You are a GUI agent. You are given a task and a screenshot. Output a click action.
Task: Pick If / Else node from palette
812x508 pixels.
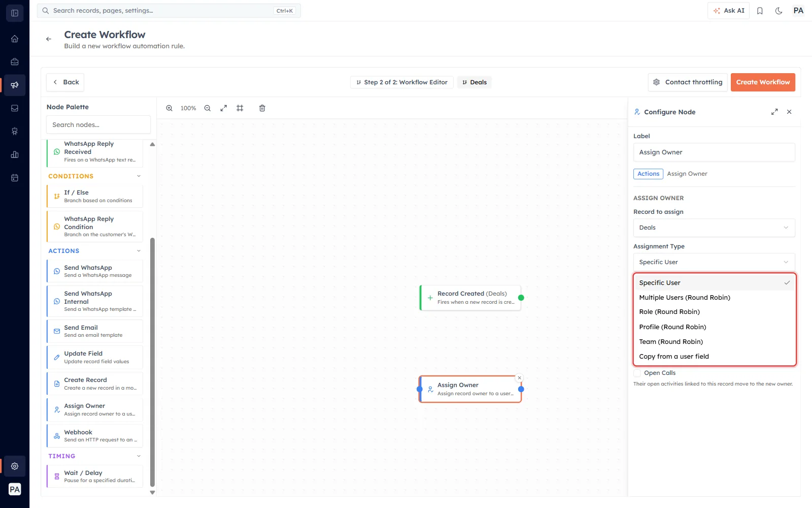[95, 196]
